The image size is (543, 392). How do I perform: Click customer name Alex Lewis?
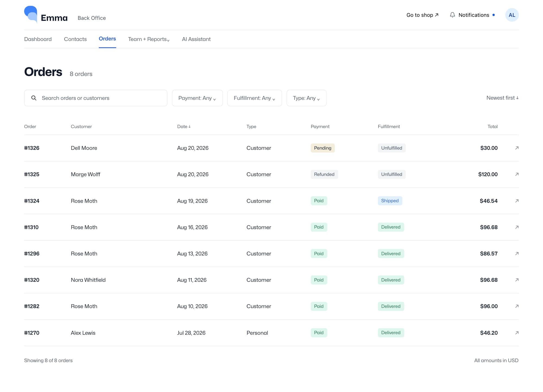[x=83, y=333]
